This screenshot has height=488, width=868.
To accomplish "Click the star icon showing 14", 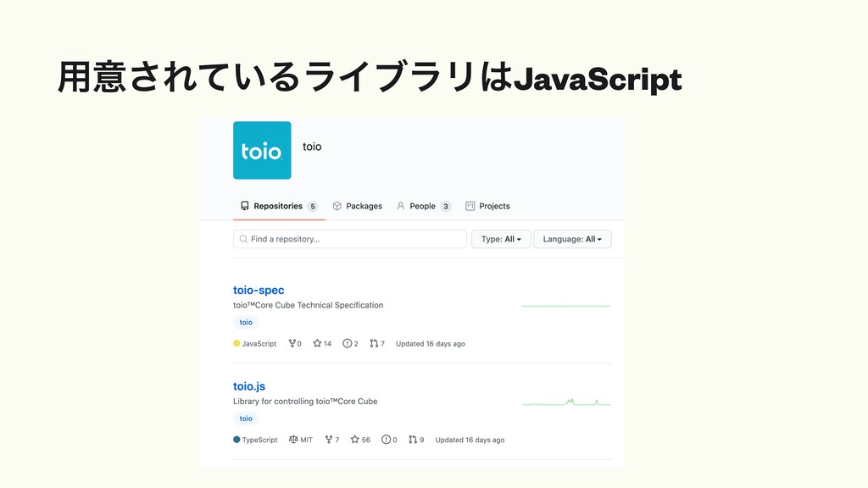I will pos(317,344).
